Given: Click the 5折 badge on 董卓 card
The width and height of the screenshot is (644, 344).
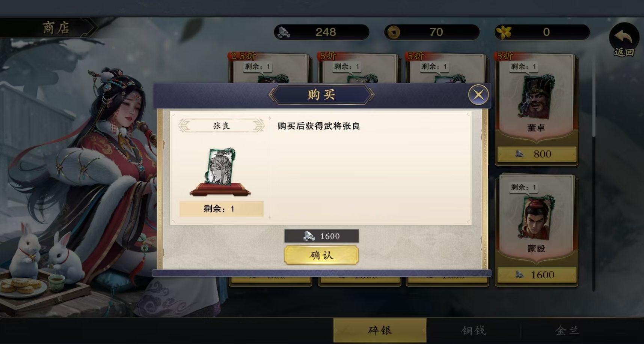Looking at the screenshot, I should 505,56.
